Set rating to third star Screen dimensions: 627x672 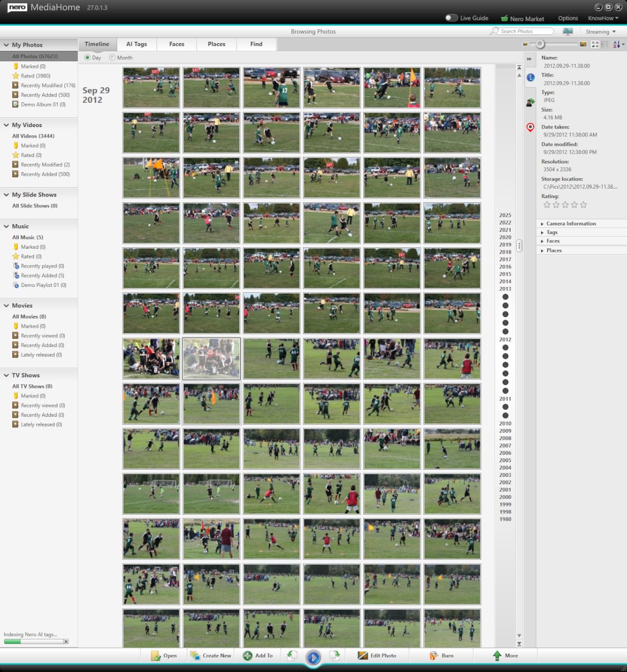pyautogui.click(x=565, y=205)
